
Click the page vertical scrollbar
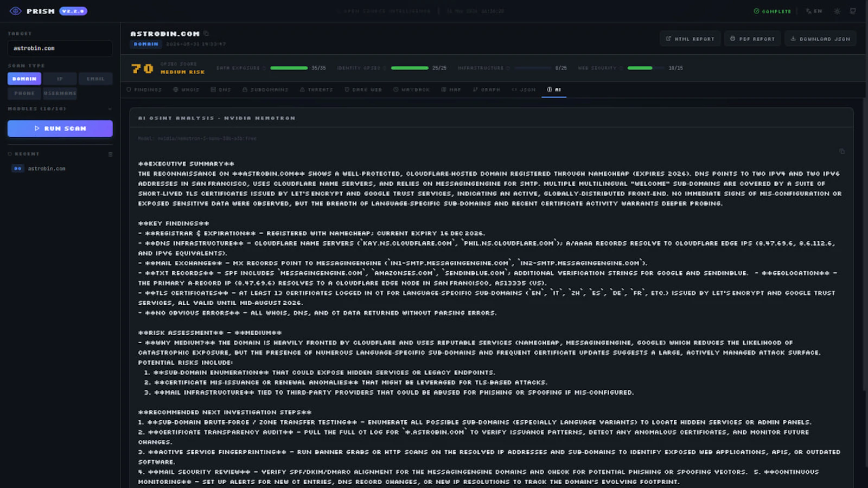pyautogui.click(x=865, y=244)
